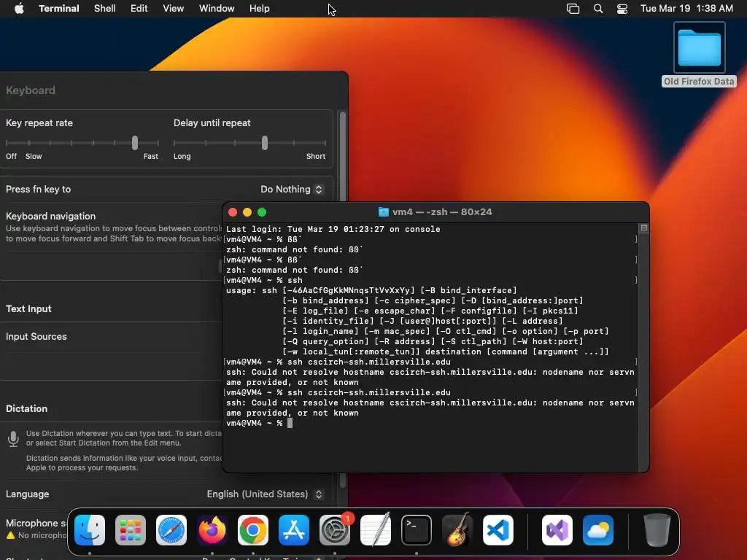Click the Terminal split pane icon

coord(644,228)
